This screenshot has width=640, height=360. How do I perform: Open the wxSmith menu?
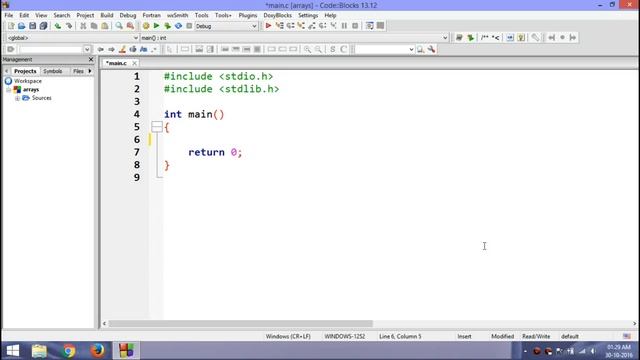[x=178, y=15]
